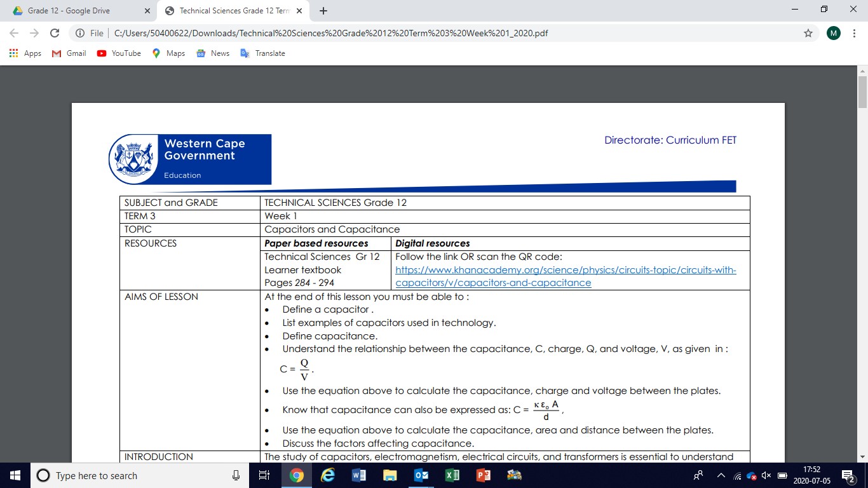The width and height of the screenshot is (868, 488).
Task: Go back to the previous page
Action: point(14,33)
